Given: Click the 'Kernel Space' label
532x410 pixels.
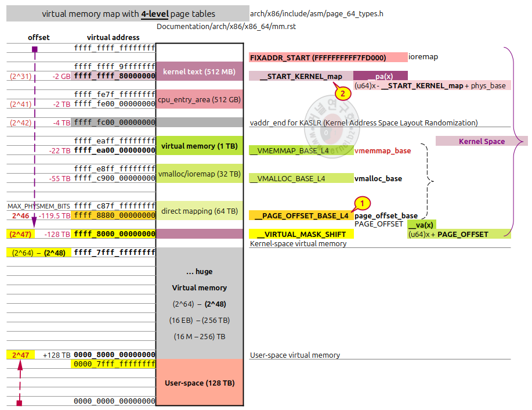Looking at the screenshot, I should [482, 141].
